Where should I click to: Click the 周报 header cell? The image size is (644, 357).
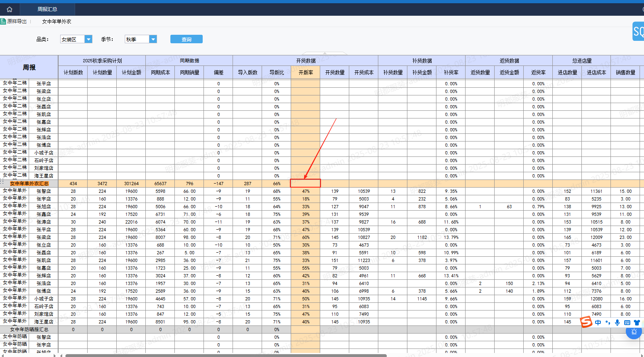29,68
